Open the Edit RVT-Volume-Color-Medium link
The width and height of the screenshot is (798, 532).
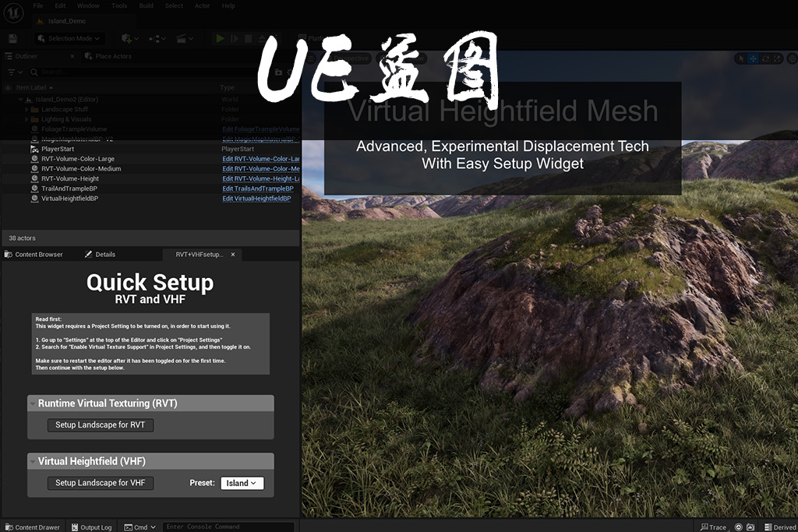tap(261, 168)
